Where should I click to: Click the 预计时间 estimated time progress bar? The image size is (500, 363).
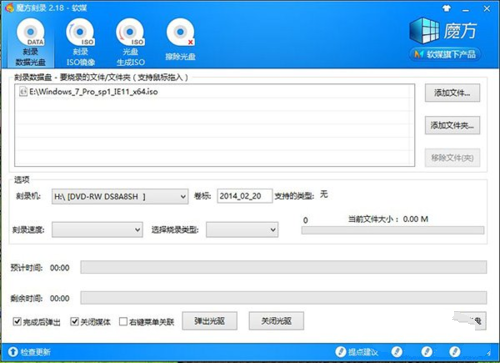pos(284,267)
